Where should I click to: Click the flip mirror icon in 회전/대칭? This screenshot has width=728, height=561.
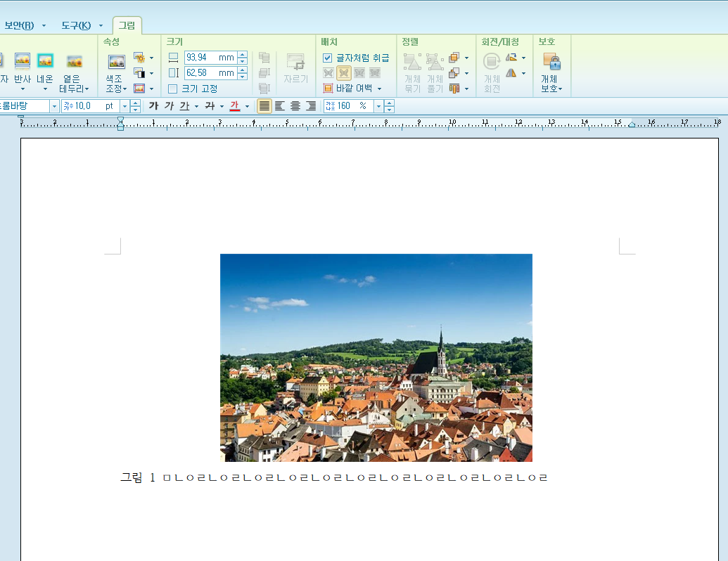point(511,73)
